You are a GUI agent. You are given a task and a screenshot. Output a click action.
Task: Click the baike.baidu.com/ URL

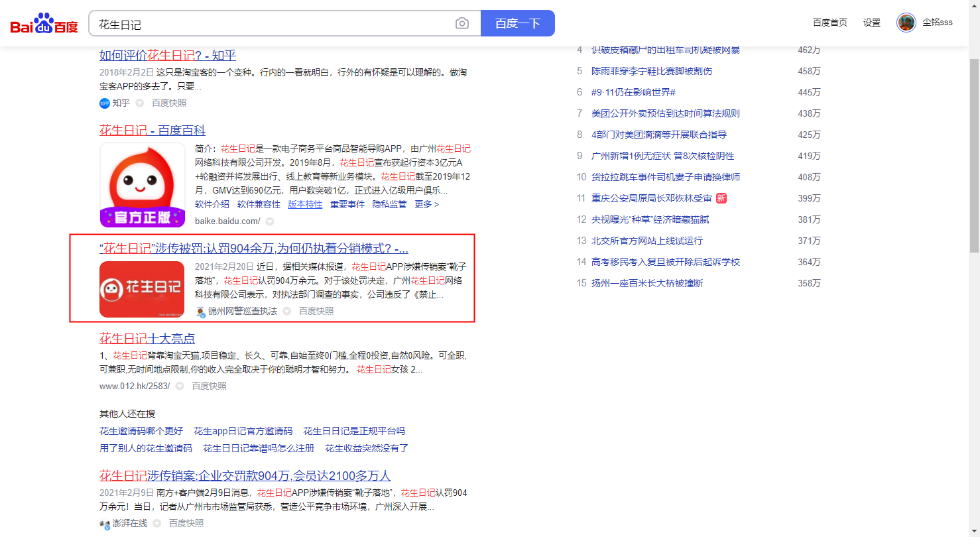tap(227, 221)
